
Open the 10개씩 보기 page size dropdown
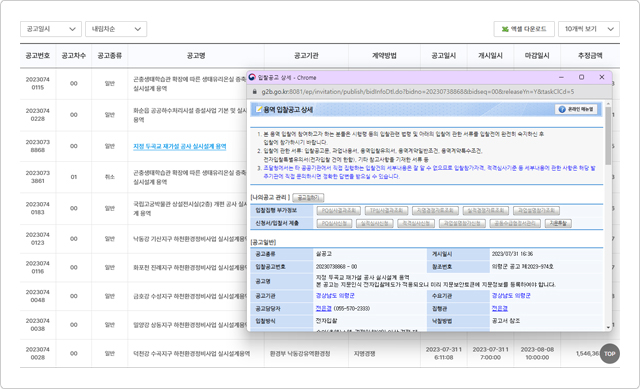pyautogui.click(x=589, y=29)
